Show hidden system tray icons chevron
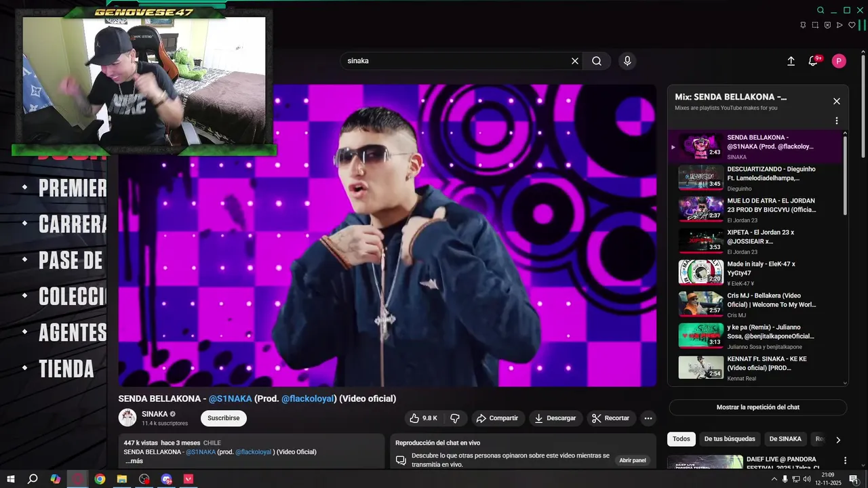The image size is (868, 488). point(774,479)
